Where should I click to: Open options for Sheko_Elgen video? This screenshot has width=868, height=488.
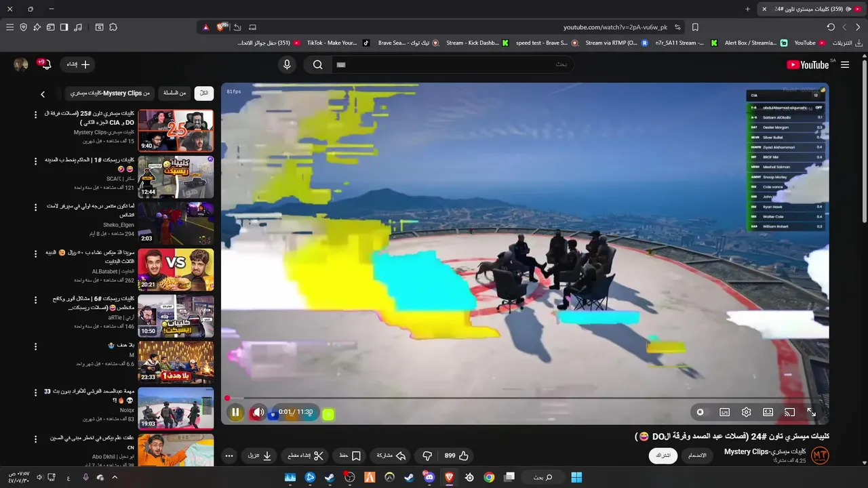[36, 207]
